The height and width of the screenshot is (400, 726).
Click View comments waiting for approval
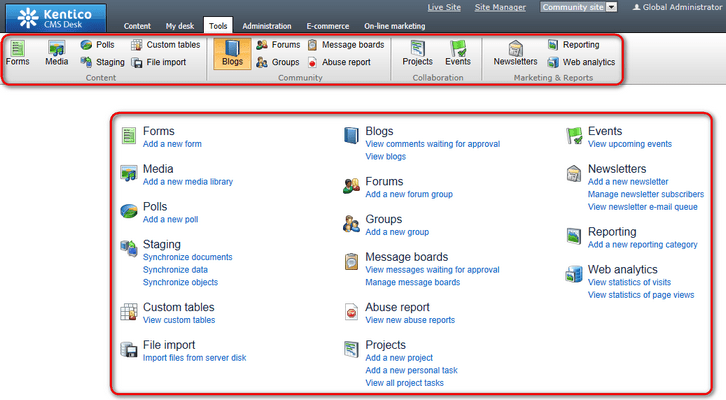point(432,144)
